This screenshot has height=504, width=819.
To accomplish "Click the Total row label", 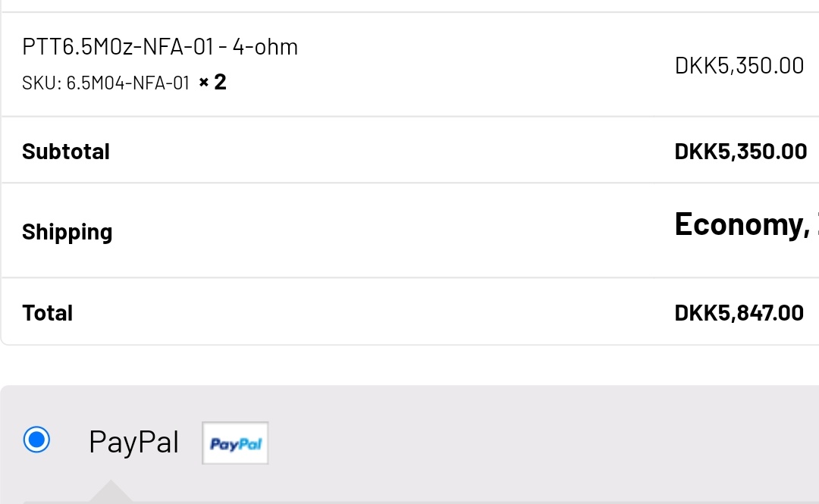I will pyautogui.click(x=47, y=313).
